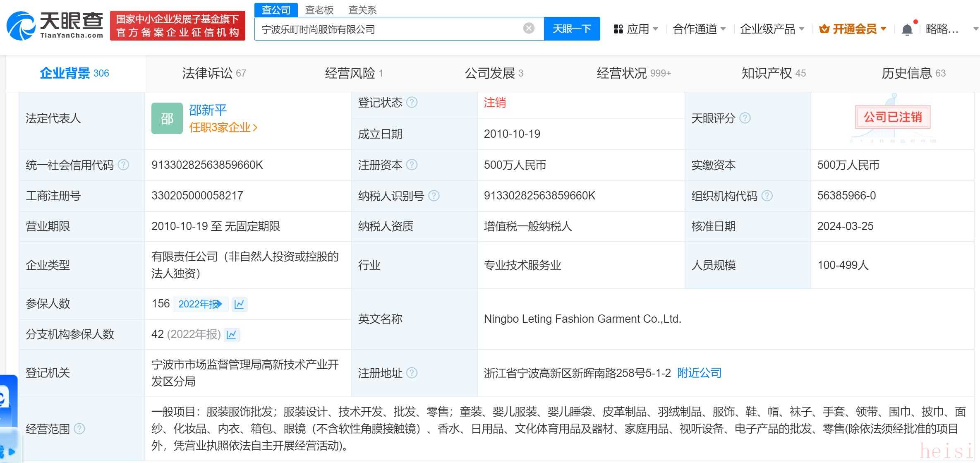Open trend chart icon beside 分支机构参保人数
The width and height of the screenshot is (980, 463).
(232, 335)
